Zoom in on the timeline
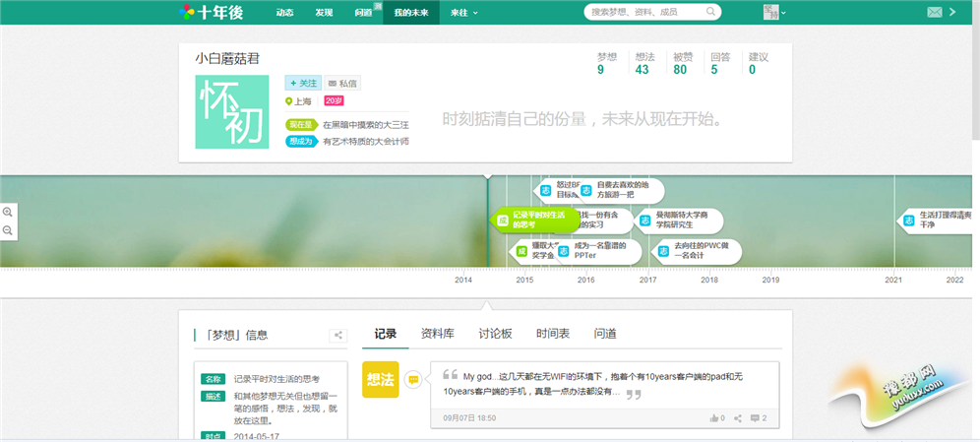 (8, 212)
